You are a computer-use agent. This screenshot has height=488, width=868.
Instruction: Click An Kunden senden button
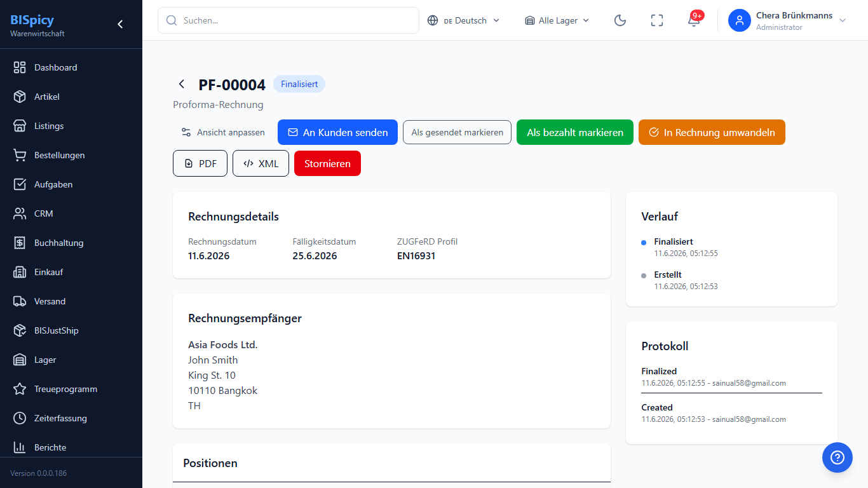pos(337,132)
